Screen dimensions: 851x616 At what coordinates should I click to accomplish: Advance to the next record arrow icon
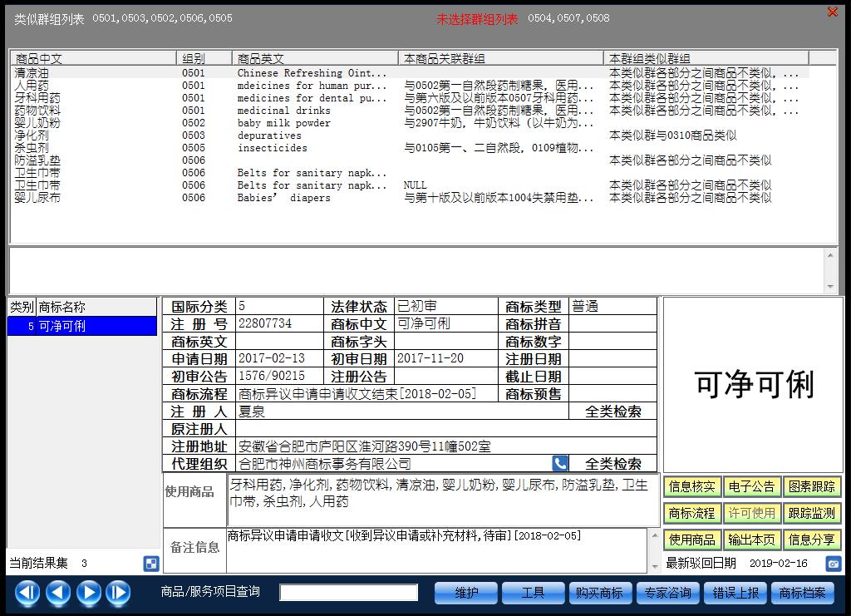coord(89,593)
